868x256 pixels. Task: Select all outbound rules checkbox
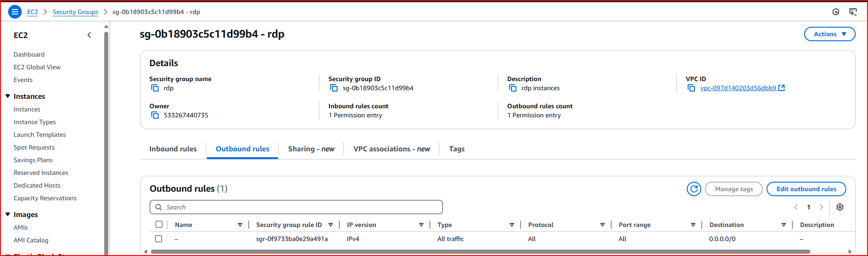[159, 224]
